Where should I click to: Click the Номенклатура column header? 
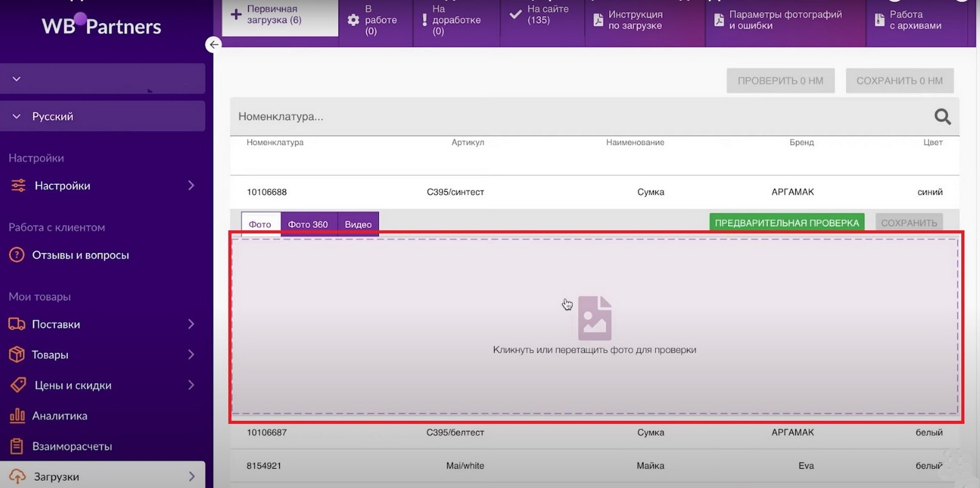click(x=275, y=142)
